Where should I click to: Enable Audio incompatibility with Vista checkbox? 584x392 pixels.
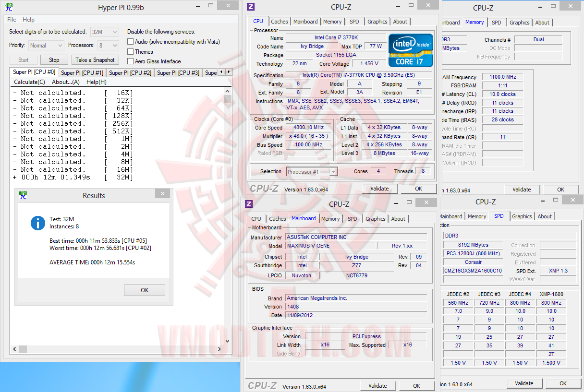tap(130, 42)
